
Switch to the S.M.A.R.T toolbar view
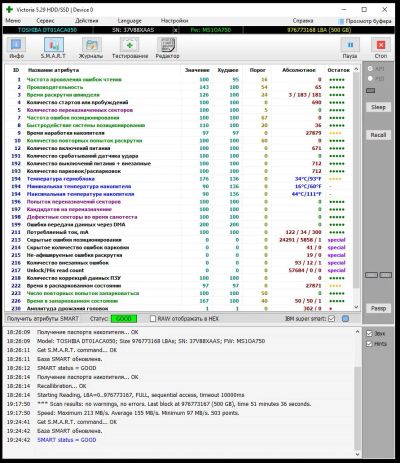[53, 48]
